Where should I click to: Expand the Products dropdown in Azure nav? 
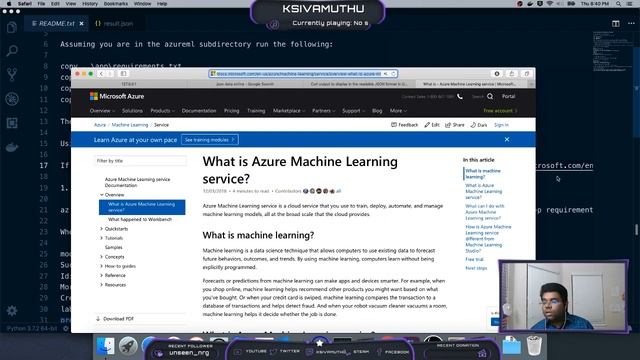[162, 111]
